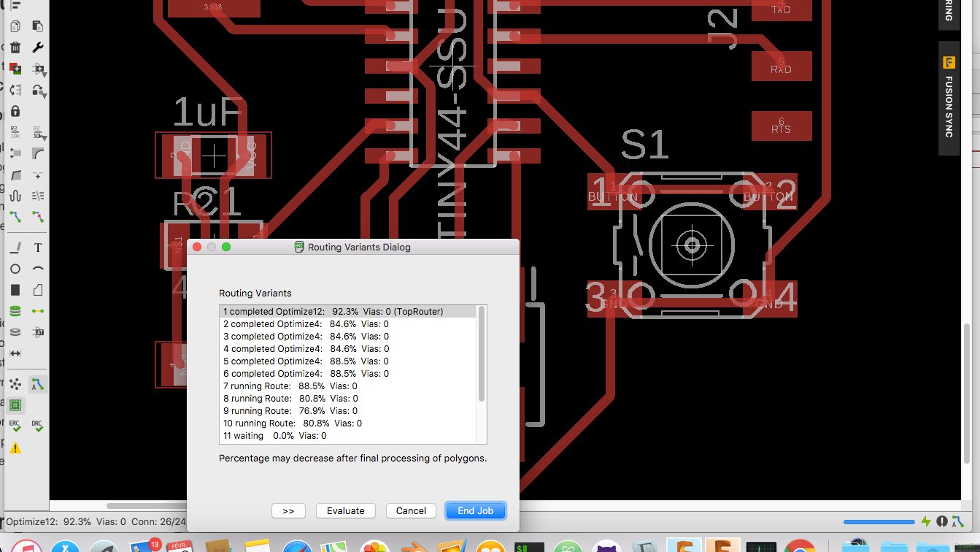
Task: Select the Name tool labeled R2 10k
Action: 15,132
